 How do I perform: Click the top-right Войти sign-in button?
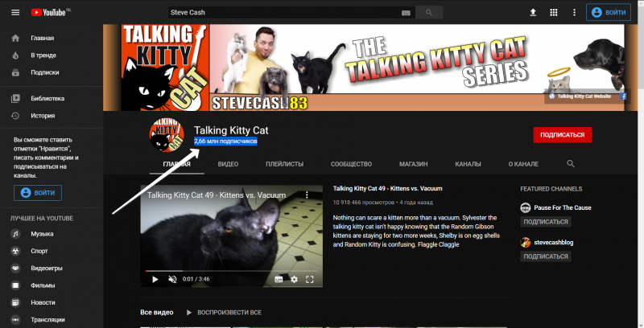(609, 12)
